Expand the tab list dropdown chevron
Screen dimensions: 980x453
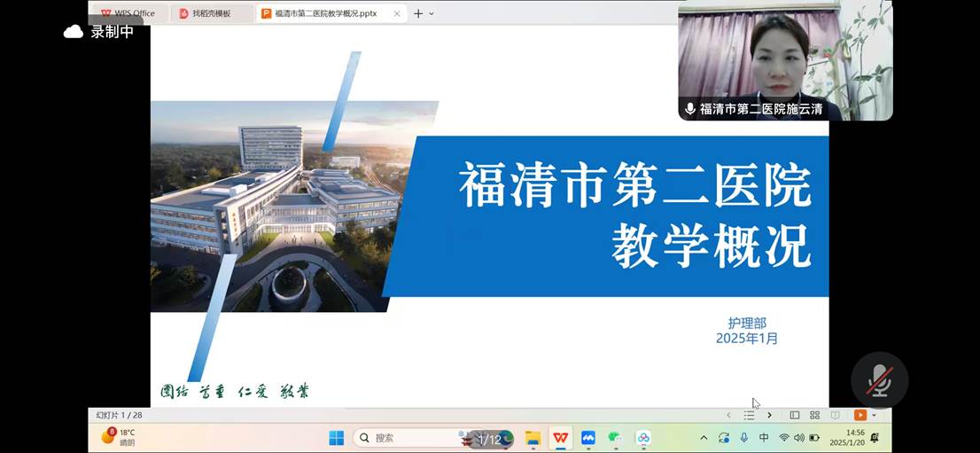coord(432,13)
